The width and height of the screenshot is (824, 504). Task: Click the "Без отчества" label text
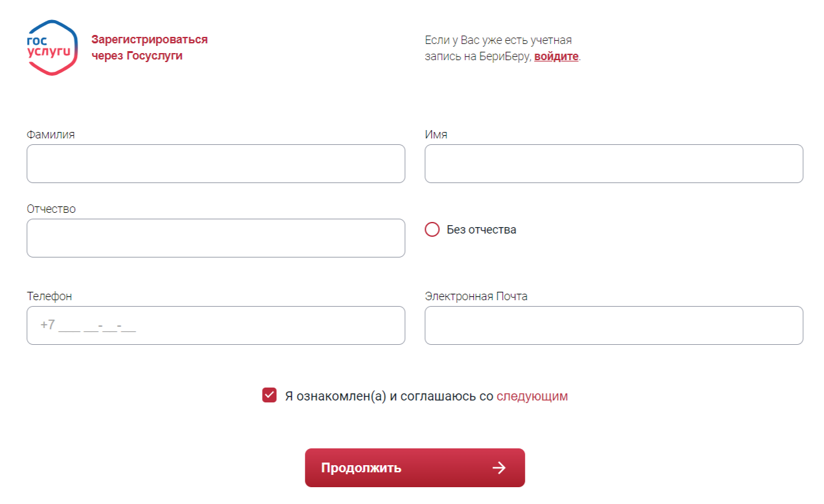point(482,230)
